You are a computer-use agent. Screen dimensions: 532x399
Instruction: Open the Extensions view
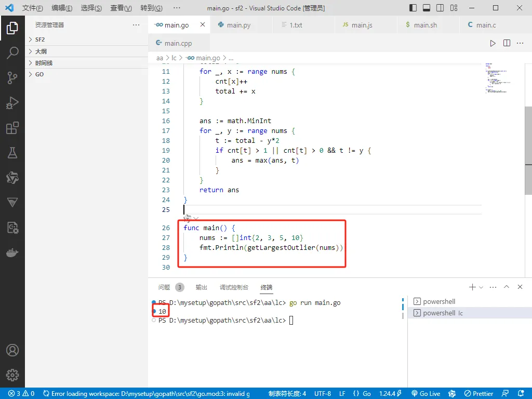[x=12, y=128]
